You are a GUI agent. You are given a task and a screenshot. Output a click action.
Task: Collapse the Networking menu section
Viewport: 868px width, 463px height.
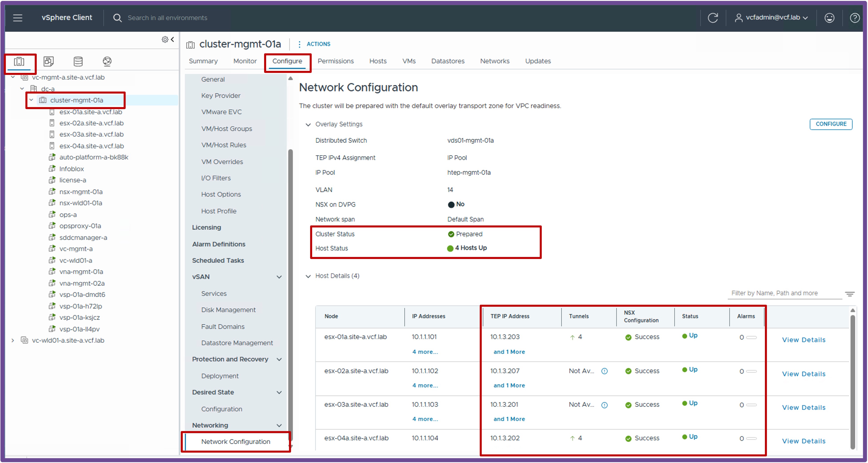(x=279, y=425)
